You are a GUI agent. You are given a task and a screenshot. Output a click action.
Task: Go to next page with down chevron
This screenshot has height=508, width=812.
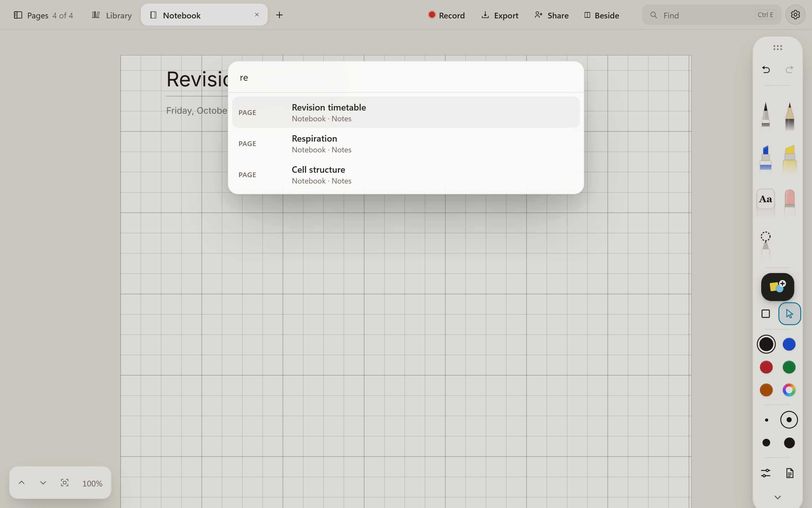43,483
